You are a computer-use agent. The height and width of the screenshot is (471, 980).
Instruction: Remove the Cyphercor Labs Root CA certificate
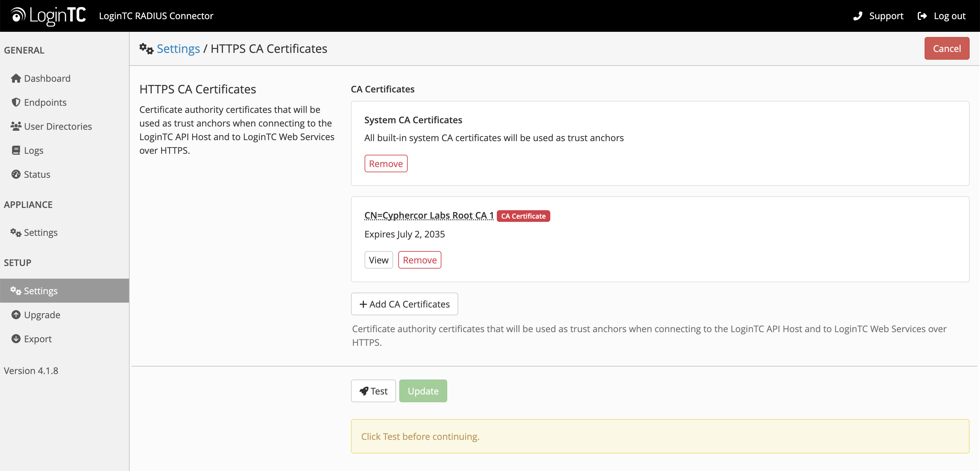(420, 260)
